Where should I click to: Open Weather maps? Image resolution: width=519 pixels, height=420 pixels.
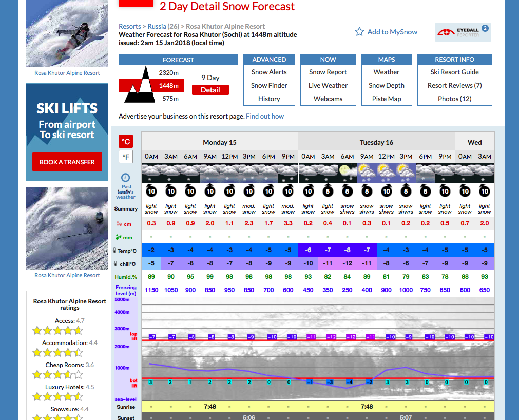click(x=387, y=72)
